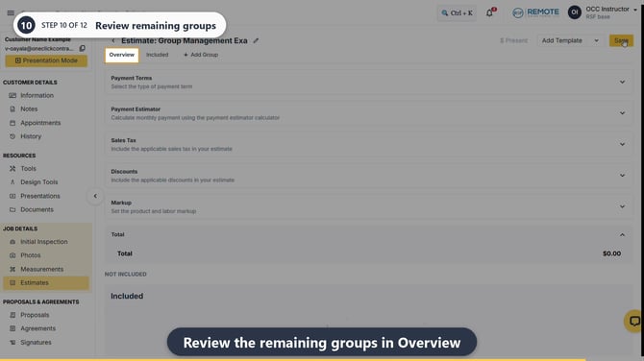Click the Signatures icon

[x=12, y=342]
